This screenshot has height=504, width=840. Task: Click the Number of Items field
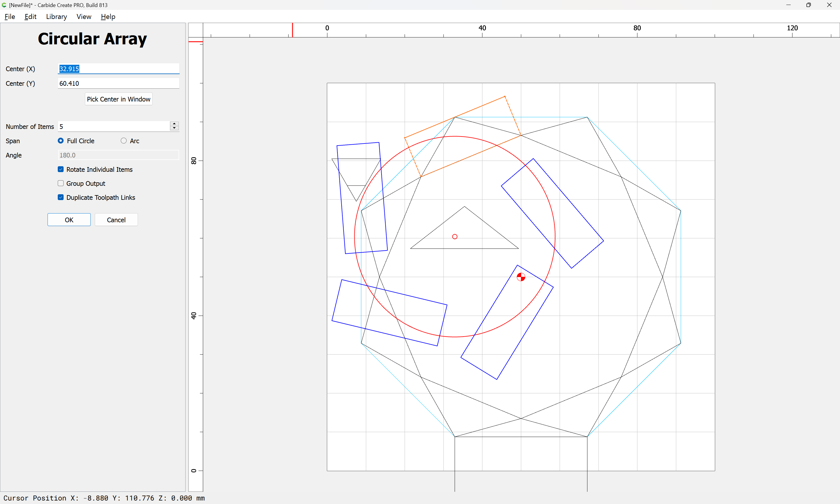click(x=114, y=126)
